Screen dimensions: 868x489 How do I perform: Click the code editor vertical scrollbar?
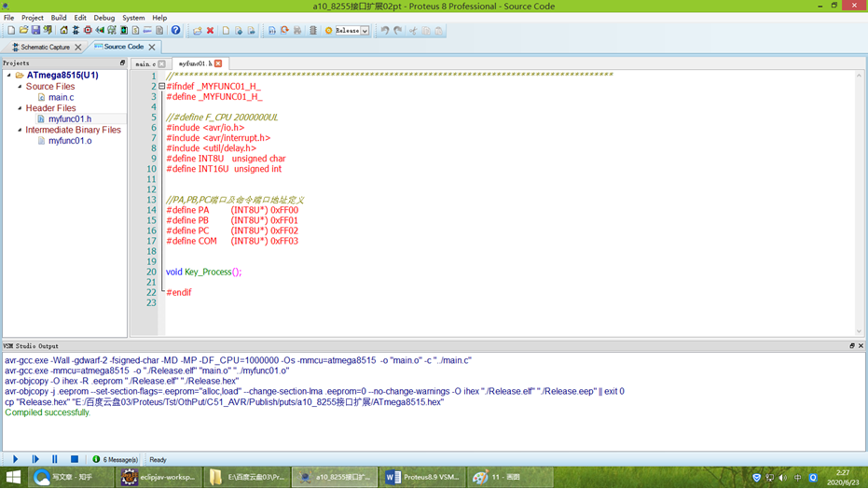tap(860, 203)
